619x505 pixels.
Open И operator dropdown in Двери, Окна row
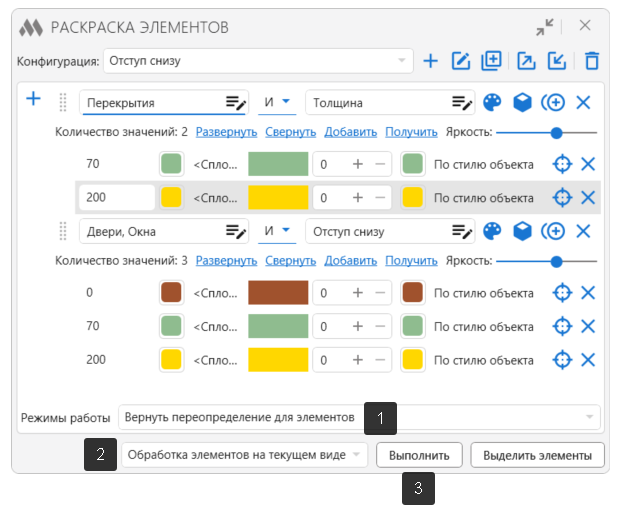277,231
